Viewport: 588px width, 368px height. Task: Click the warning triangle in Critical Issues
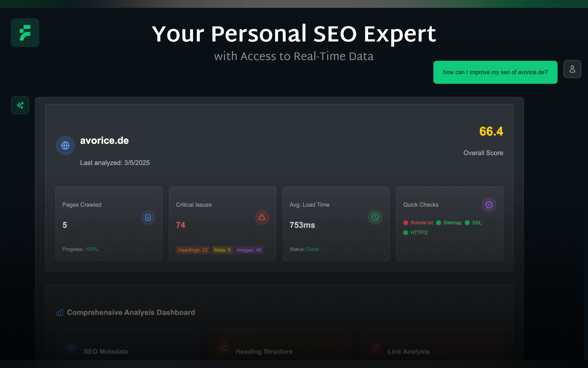pyautogui.click(x=262, y=217)
